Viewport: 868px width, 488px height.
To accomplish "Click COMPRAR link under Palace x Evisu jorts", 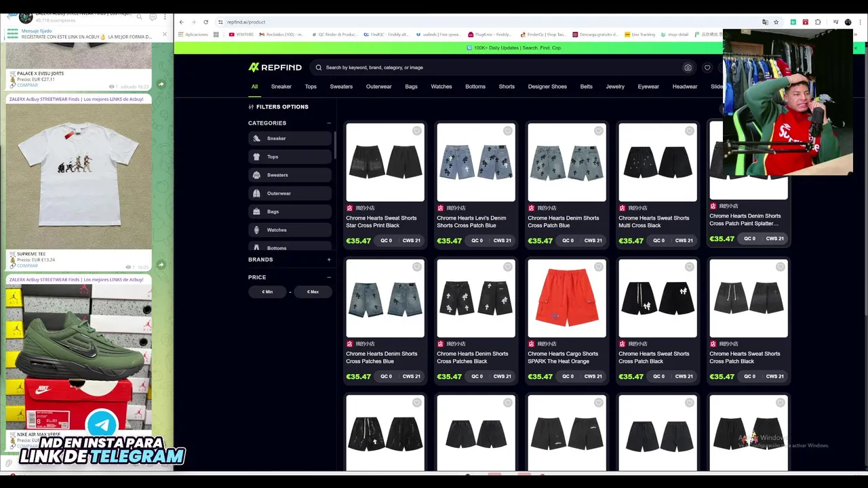I will (x=27, y=85).
